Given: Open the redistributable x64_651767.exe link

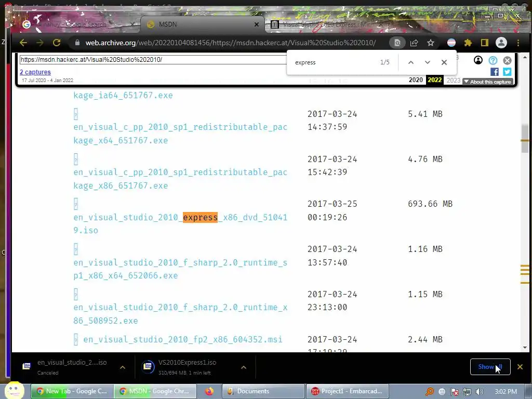Looking at the screenshot, I should click(x=180, y=134).
